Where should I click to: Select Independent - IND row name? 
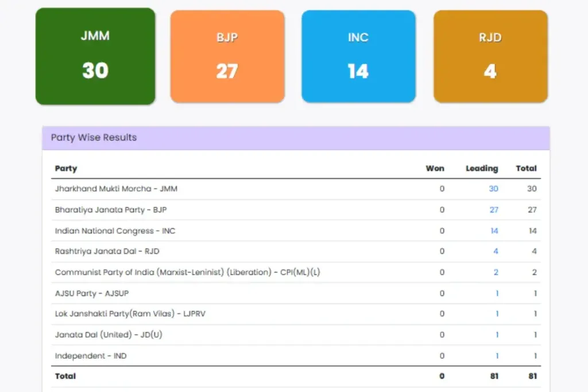tap(90, 356)
